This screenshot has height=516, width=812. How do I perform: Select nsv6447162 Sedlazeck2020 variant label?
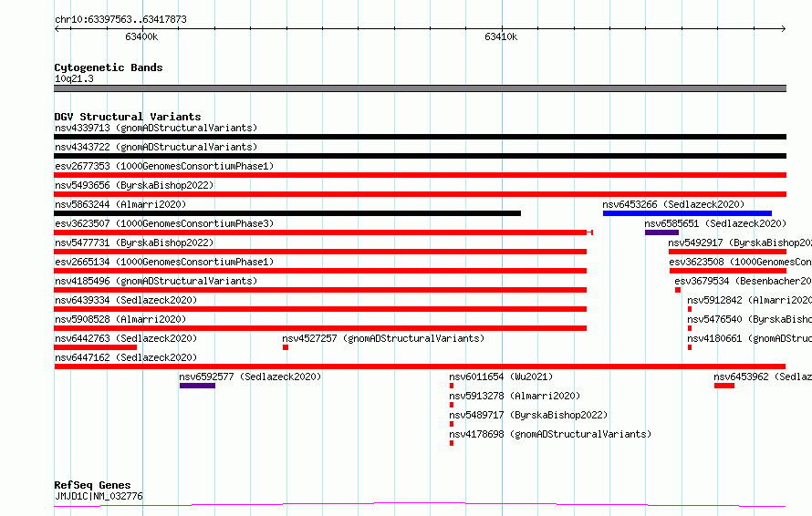pyautogui.click(x=126, y=357)
